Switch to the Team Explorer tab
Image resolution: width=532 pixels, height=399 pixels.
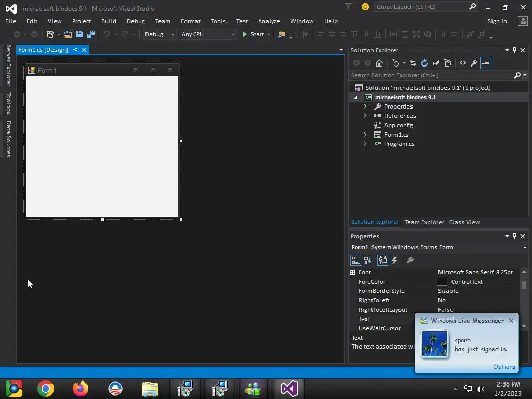tap(424, 222)
